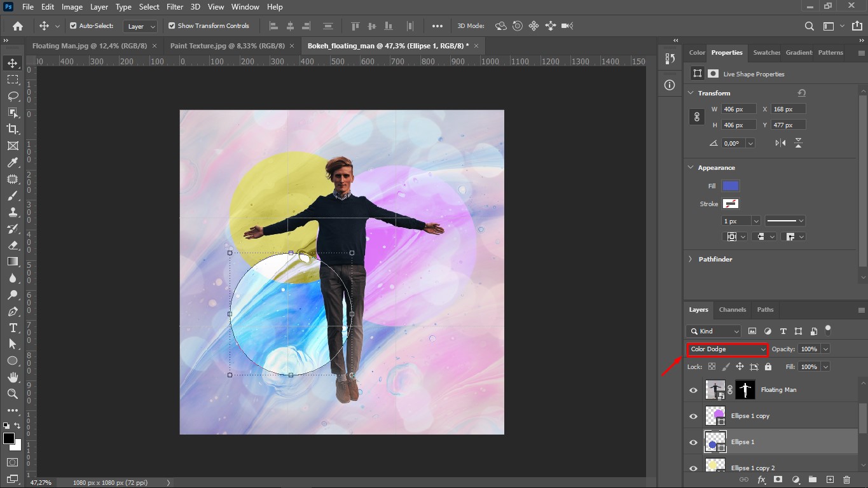Screen dimensions: 868x488
Task: Select the Object Selection tool
Action: pos(13,113)
